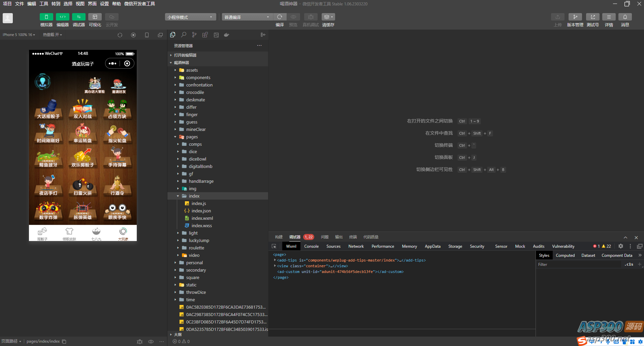Screen dimensions: 644x346
Task: Switch to the Network tab in the debugger
Action: pyautogui.click(x=356, y=246)
